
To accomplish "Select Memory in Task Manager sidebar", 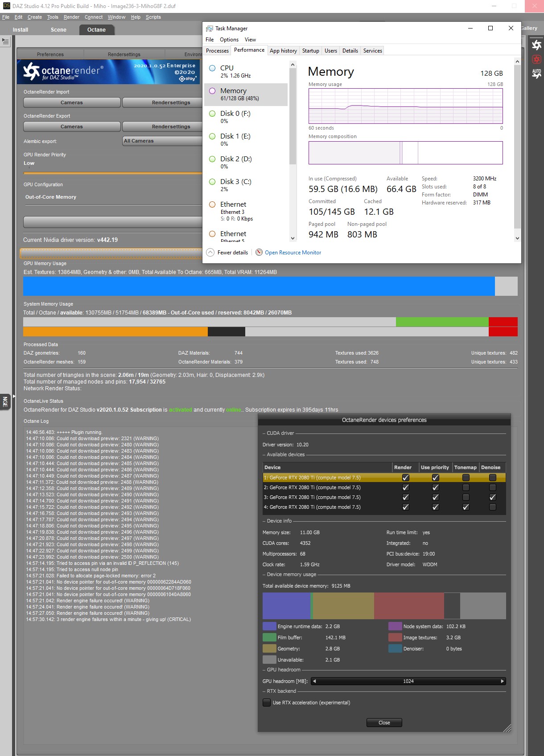I will (x=246, y=94).
